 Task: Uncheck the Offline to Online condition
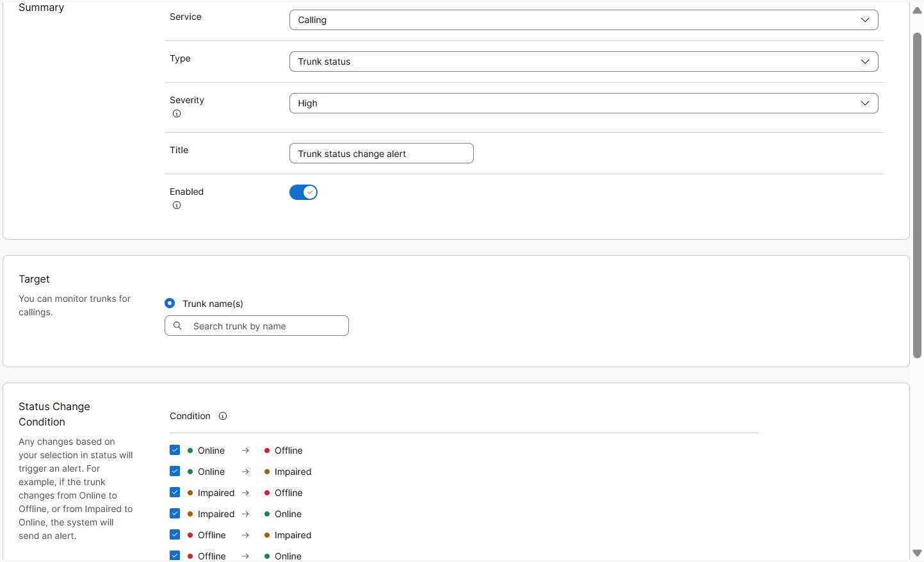(x=175, y=556)
